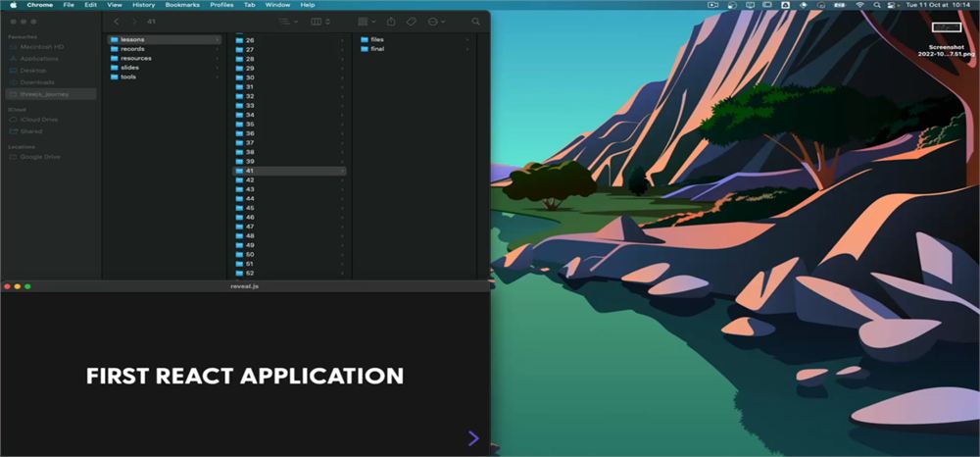This screenshot has width=980, height=457.
Task: Advance to the next reveal.js slide arrow
Action: [473, 438]
